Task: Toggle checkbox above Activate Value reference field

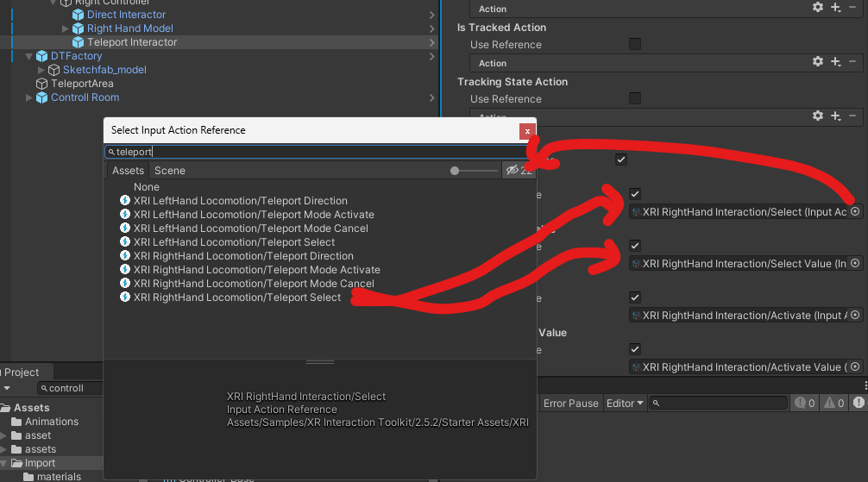Action: (x=635, y=349)
